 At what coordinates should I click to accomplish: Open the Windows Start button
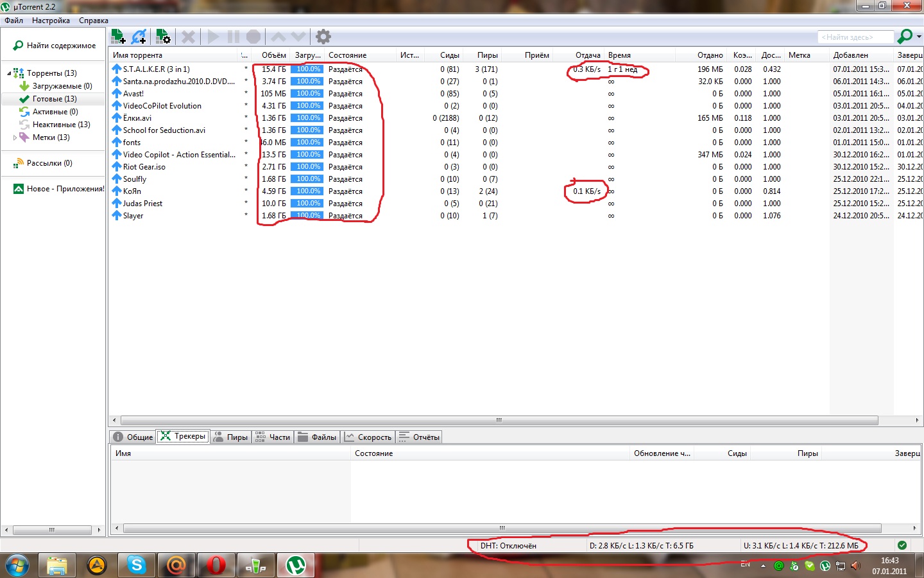click(x=17, y=565)
